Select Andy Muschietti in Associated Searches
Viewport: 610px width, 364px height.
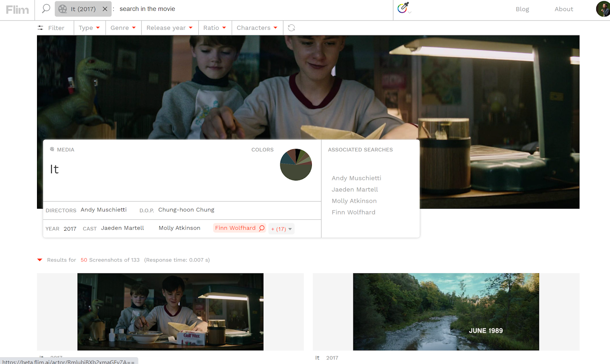coord(356,178)
